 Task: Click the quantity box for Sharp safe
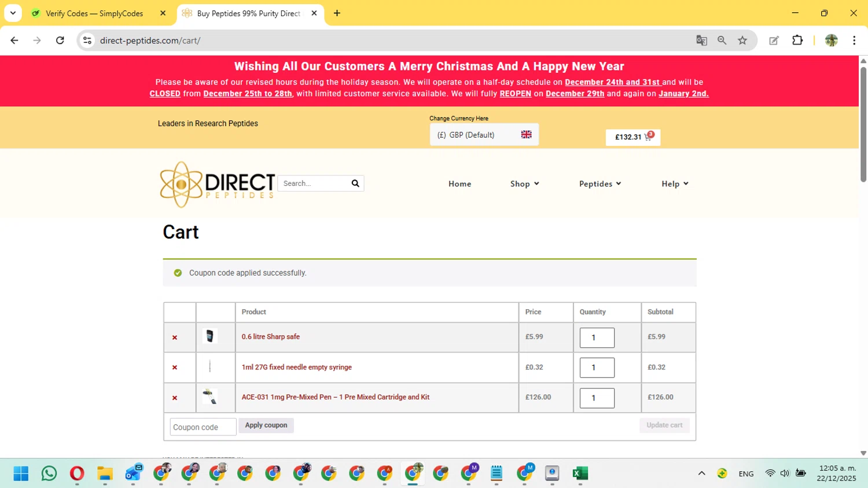click(597, 337)
